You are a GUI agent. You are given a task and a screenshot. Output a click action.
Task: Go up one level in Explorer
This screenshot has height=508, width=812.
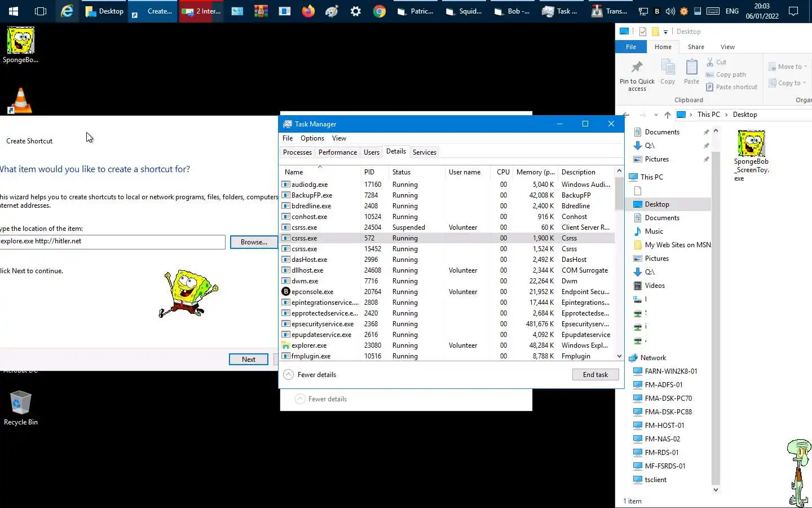click(668, 115)
